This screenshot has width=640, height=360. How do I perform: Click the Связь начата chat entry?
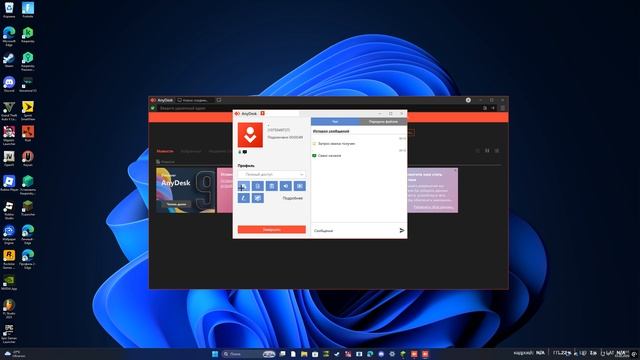pos(329,156)
